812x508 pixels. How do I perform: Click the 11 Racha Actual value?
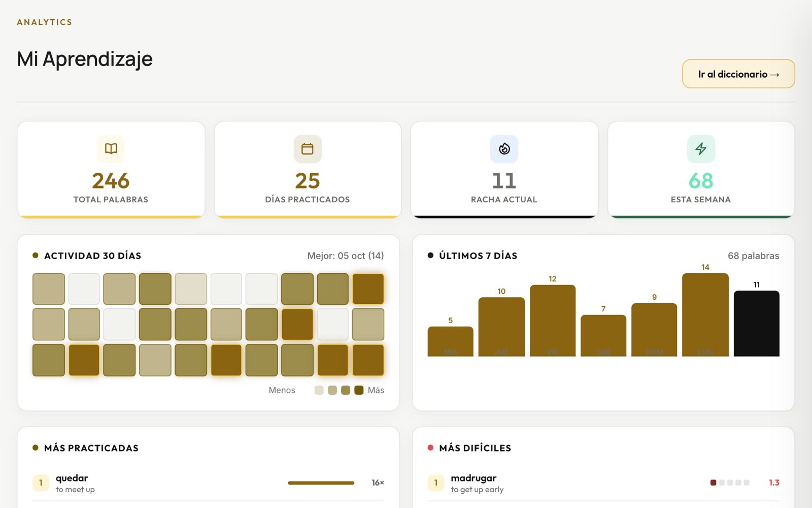coord(504,181)
